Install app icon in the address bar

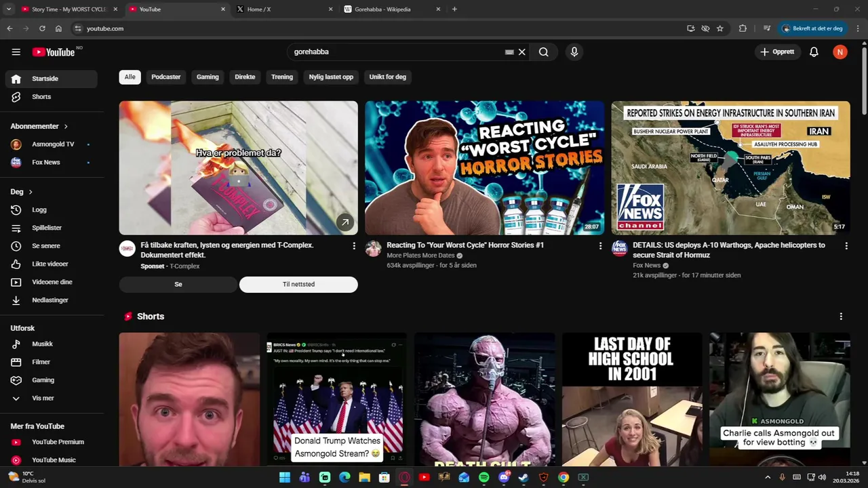coord(690,28)
